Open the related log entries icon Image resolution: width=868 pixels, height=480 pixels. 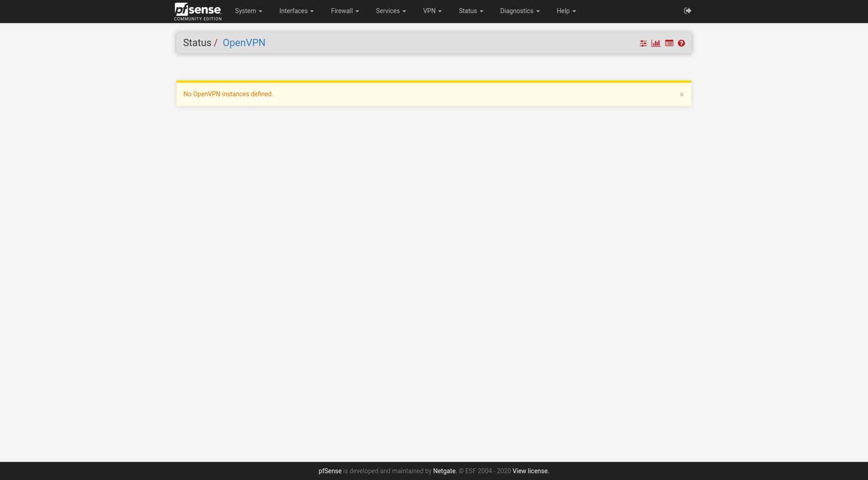tap(669, 43)
